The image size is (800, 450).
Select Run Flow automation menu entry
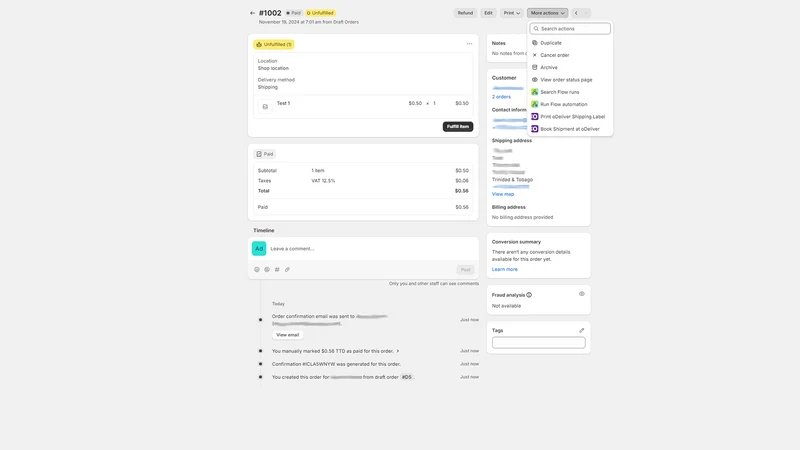click(x=570, y=104)
